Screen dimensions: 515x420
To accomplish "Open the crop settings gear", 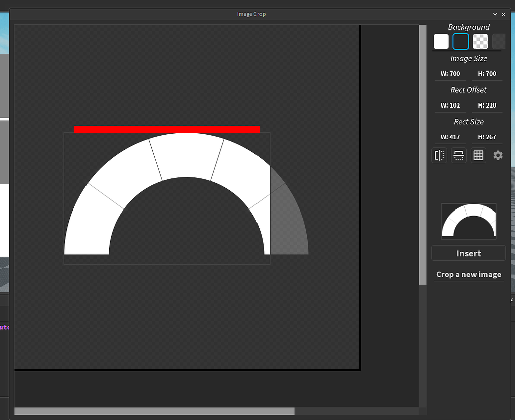I will coord(498,155).
